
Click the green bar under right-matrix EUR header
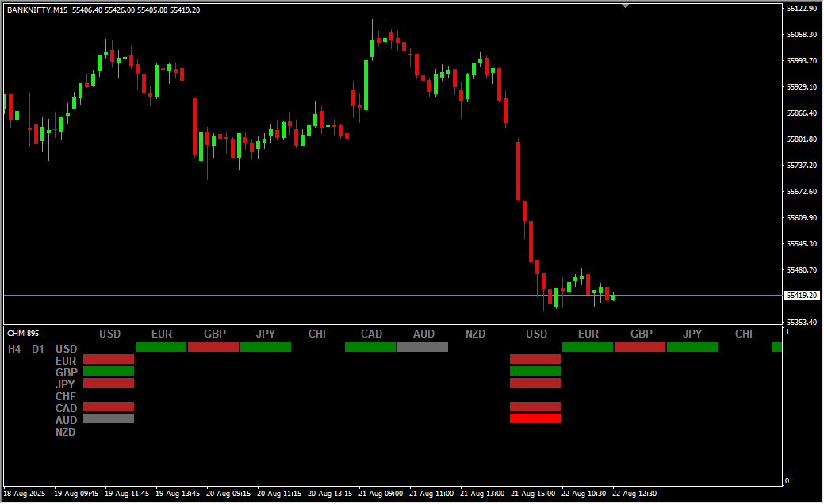click(x=588, y=347)
